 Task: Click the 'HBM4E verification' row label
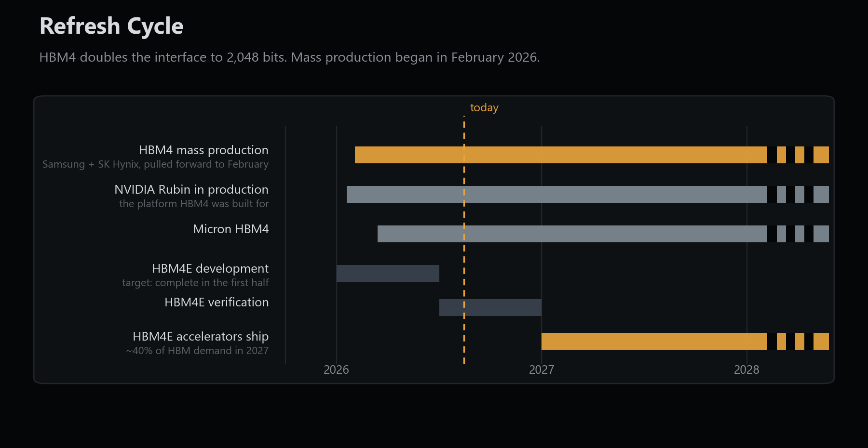[x=217, y=302]
